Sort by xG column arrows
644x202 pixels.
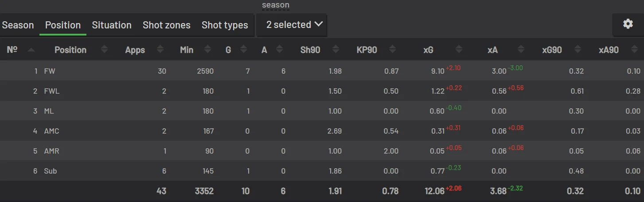[x=459, y=50]
